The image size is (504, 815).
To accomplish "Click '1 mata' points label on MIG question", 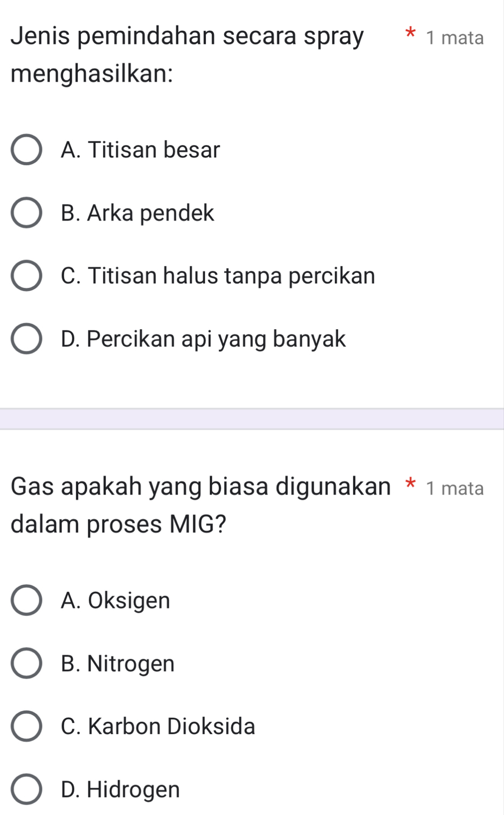I will tap(455, 489).
